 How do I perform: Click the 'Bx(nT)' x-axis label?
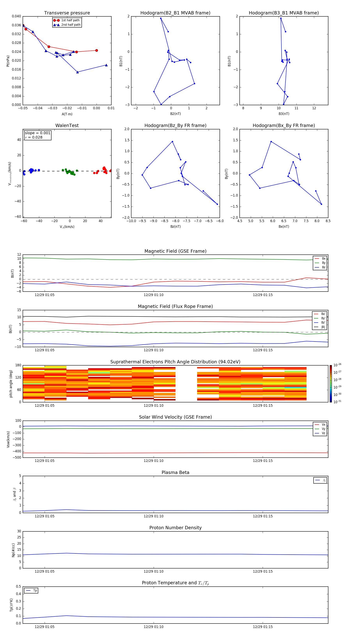[284, 227]
